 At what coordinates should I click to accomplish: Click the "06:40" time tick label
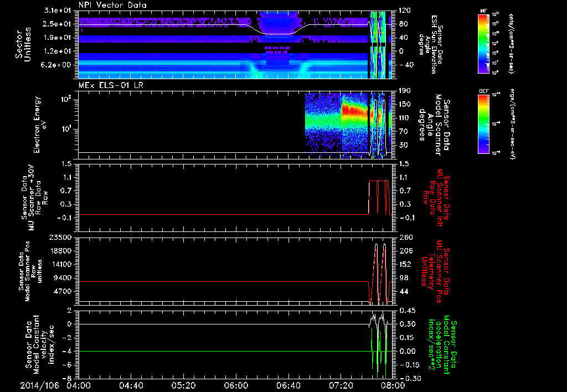click(288, 385)
